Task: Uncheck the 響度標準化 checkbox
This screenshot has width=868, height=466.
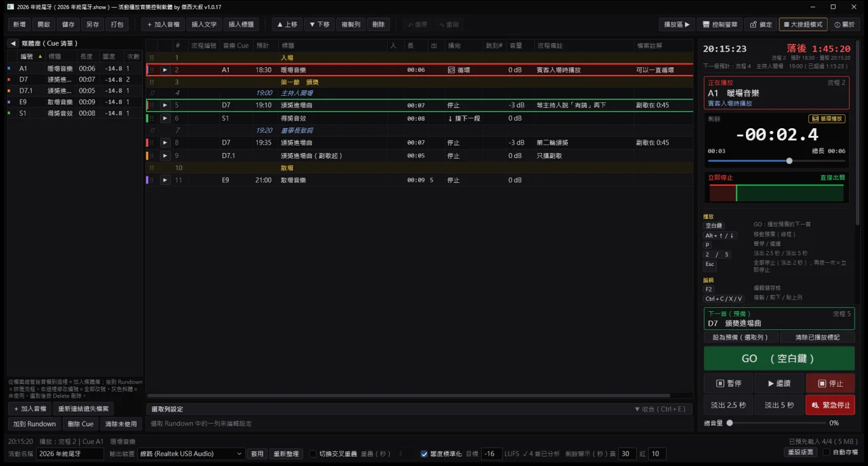Action: tap(424, 454)
